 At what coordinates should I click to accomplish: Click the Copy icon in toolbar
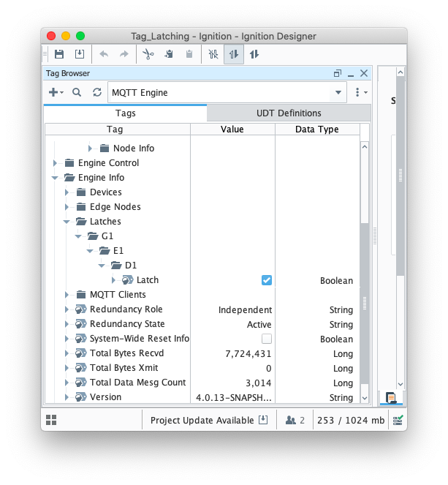click(169, 54)
